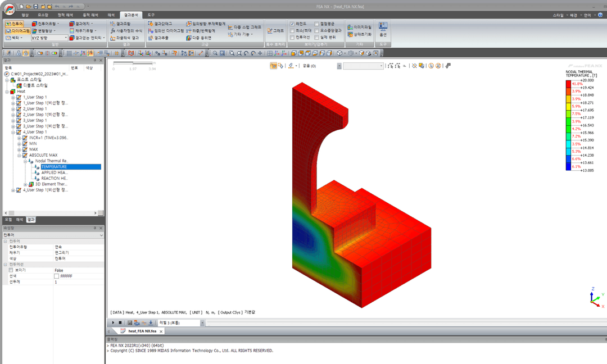Image resolution: width=607 pixels, height=364 pixels.
Task: Tick the 보이기 checkbox in contour line properties
Action: click(x=11, y=270)
